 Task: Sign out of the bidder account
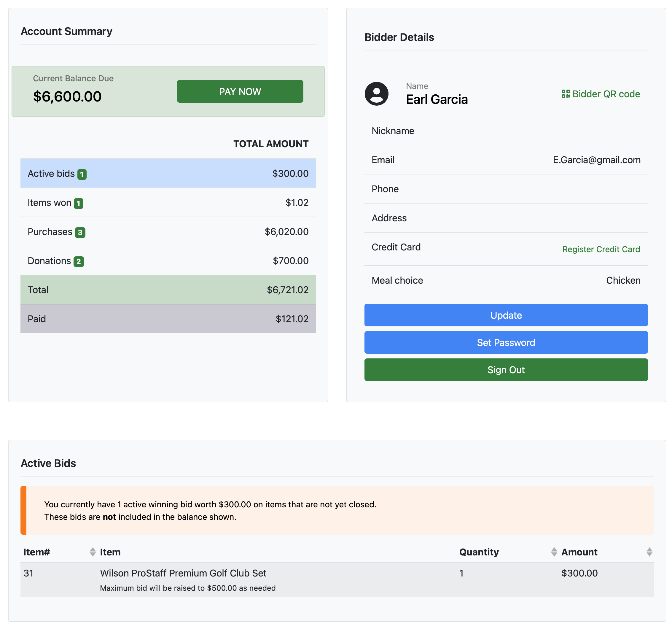click(x=506, y=370)
